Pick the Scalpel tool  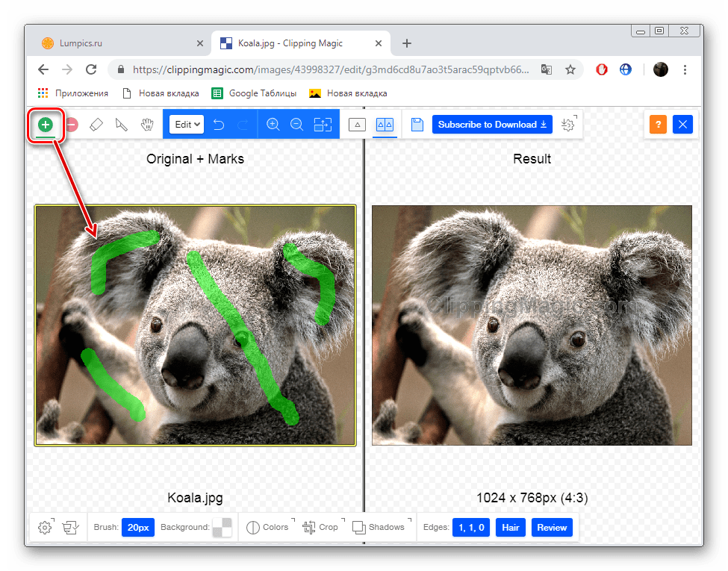pyautogui.click(x=121, y=125)
